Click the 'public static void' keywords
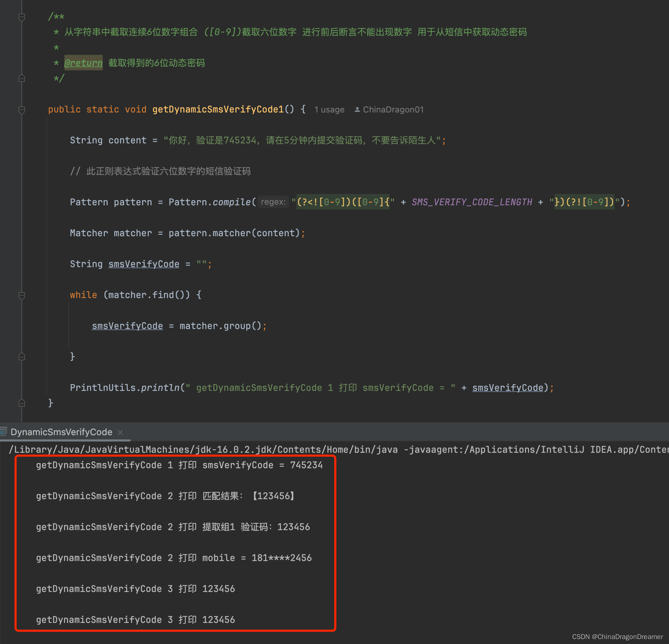Image resolution: width=669 pixels, height=644 pixels. [x=97, y=109]
